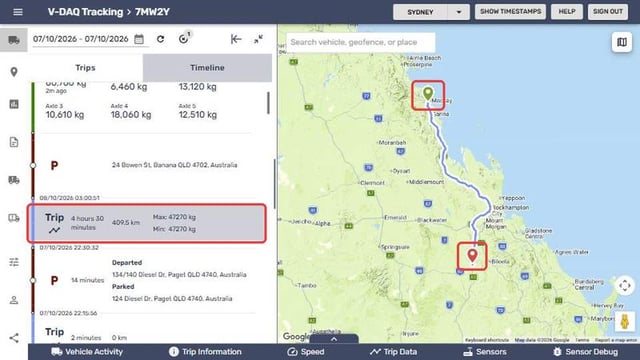This screenshot has width=640, height=360.
Task: Click Report a map error link
Action: coord(616,340)
